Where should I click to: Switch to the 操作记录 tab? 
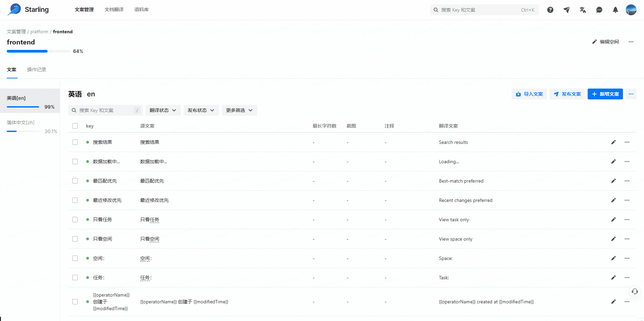(x=37, y=70)
